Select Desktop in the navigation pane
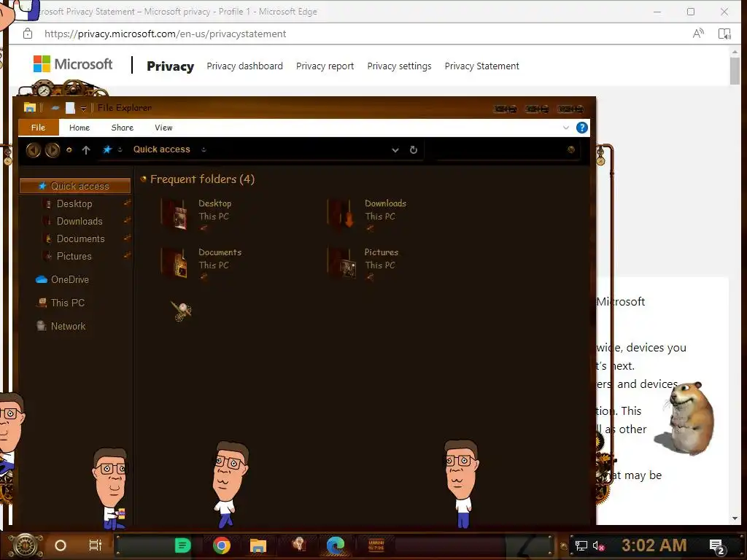 click(74, 204)
